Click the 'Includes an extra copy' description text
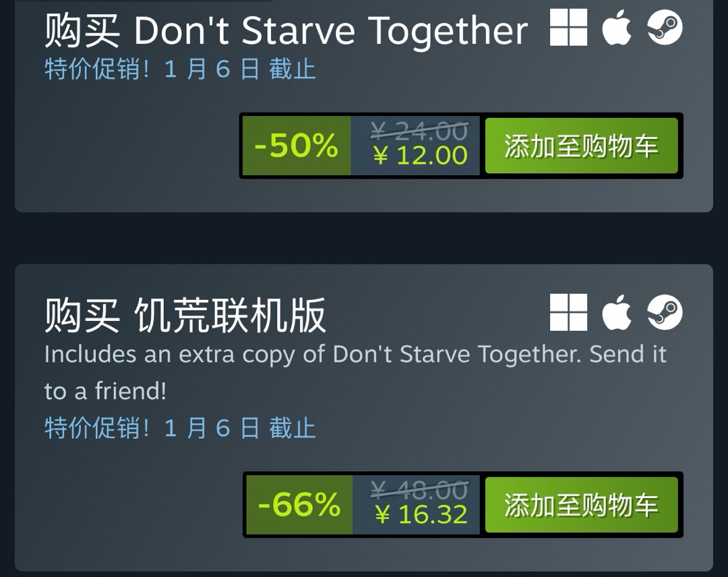The height and width of the screenshot is (577, 728). (x=355, y=373)
